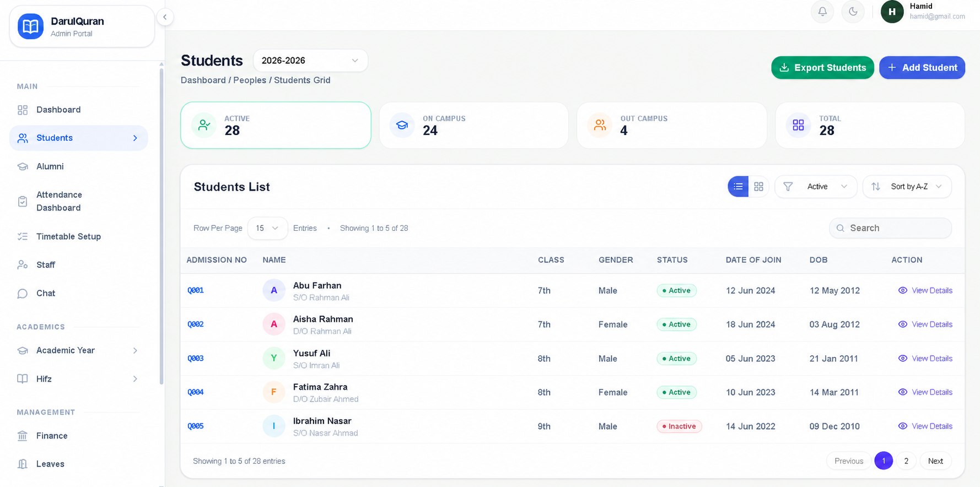
Task: Click the Next pagination button
Action: [935, 461]
